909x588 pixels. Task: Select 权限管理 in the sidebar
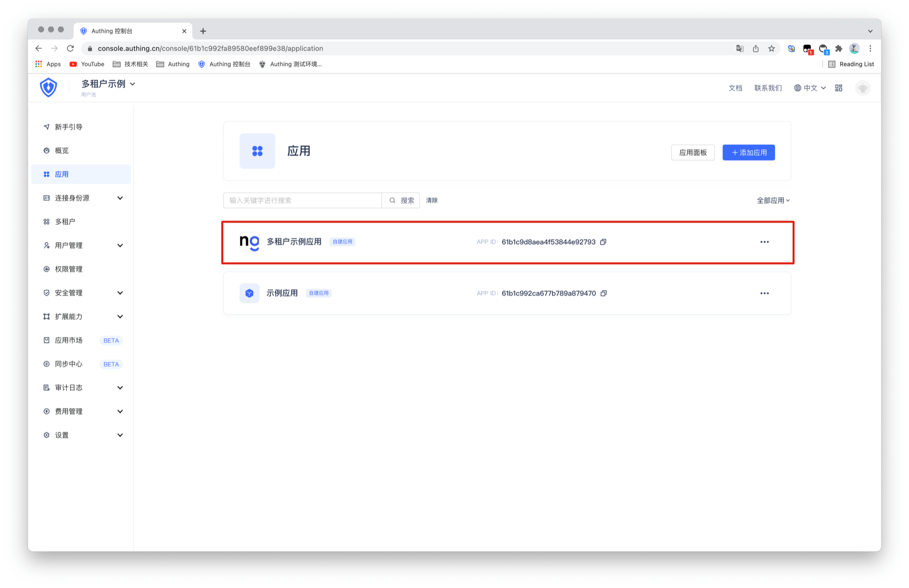tap(69, 269)
